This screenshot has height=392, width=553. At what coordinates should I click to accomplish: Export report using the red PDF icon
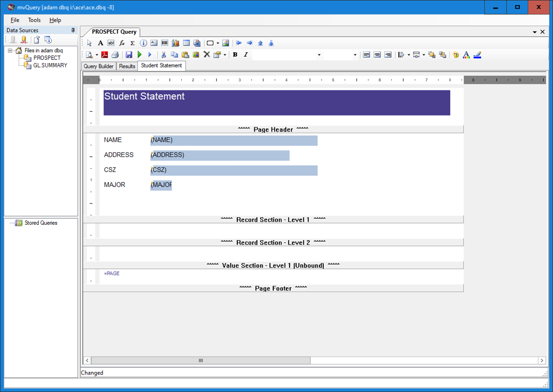tap(105, 55)
